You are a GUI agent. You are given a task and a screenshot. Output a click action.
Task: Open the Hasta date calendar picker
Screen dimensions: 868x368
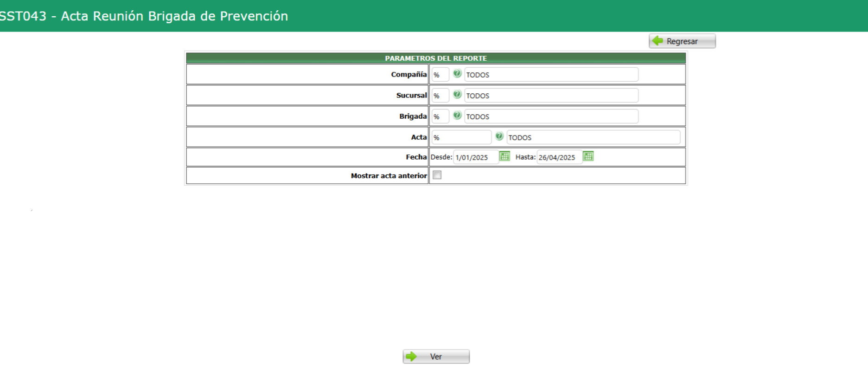pos(588,156)
